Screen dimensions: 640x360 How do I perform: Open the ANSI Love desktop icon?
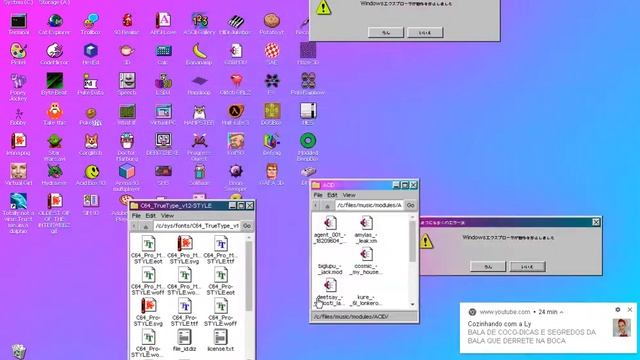pos(163,24)
